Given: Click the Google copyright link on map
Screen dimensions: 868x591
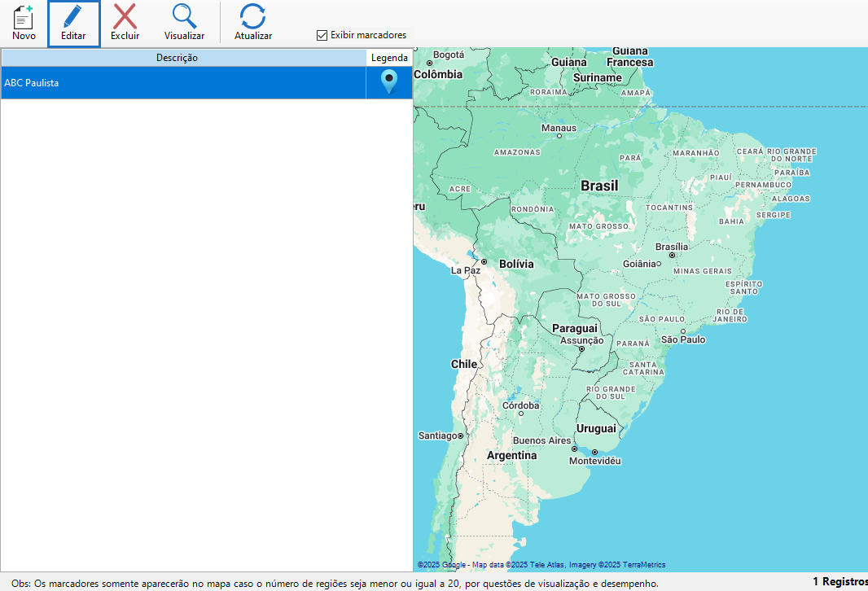Looking at the screenshot, I should 442,565.
